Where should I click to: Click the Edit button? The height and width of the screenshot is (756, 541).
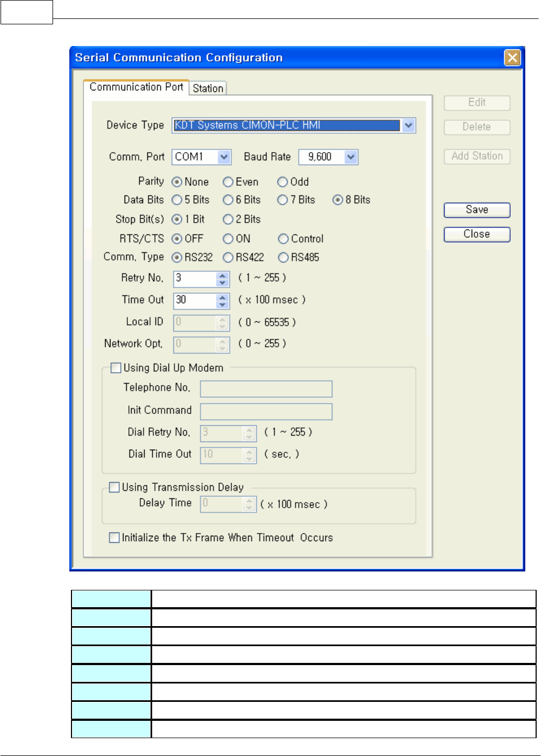pyautogui.click(x=477, y=103)
